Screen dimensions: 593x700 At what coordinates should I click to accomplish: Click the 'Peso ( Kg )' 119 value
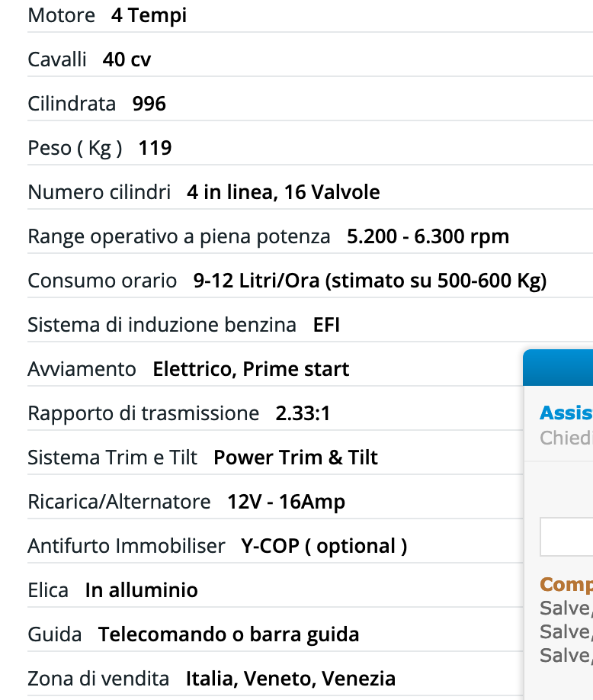point(155,148)
